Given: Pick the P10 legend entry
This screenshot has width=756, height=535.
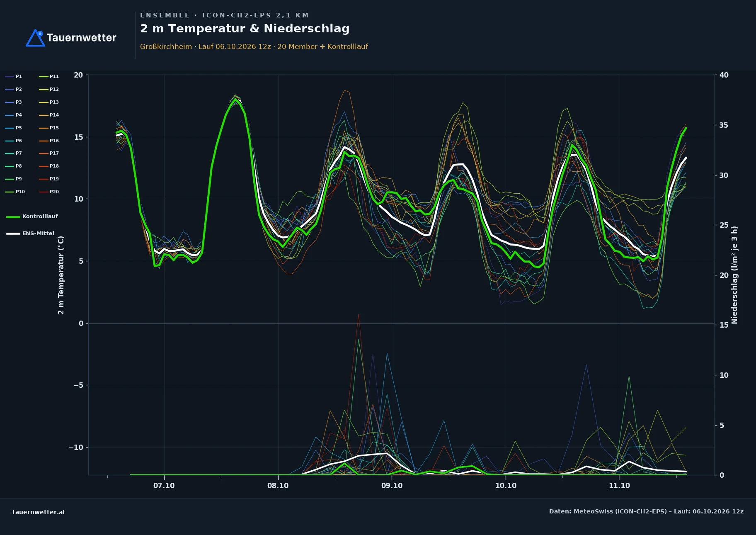Looking at the screenshot, I should tap(15, 192).
